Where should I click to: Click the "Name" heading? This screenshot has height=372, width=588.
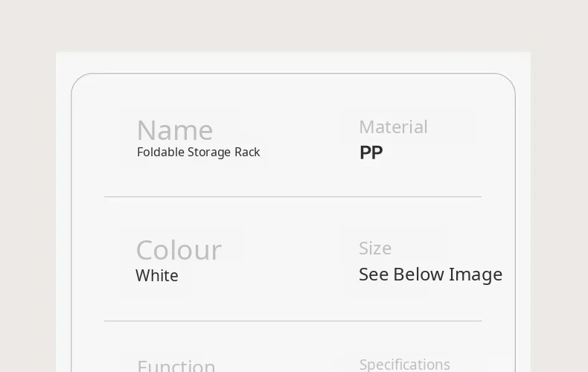[x=175, y=130]
